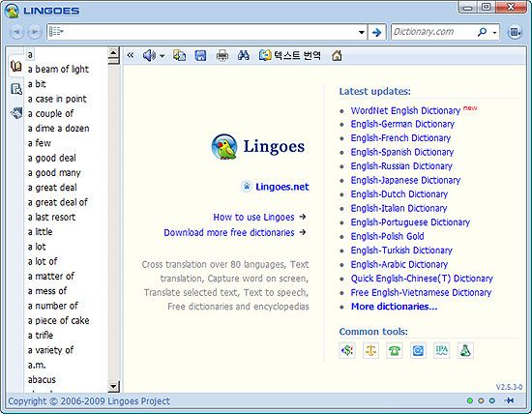Image resolution: width=532 pixels, height=414 pixels.
Task: Select 'a variety of' entry
Action: 50,350
